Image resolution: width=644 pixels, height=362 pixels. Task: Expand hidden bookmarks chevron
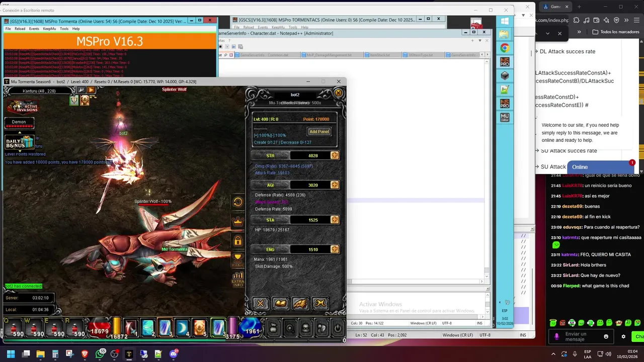[579, 32]
